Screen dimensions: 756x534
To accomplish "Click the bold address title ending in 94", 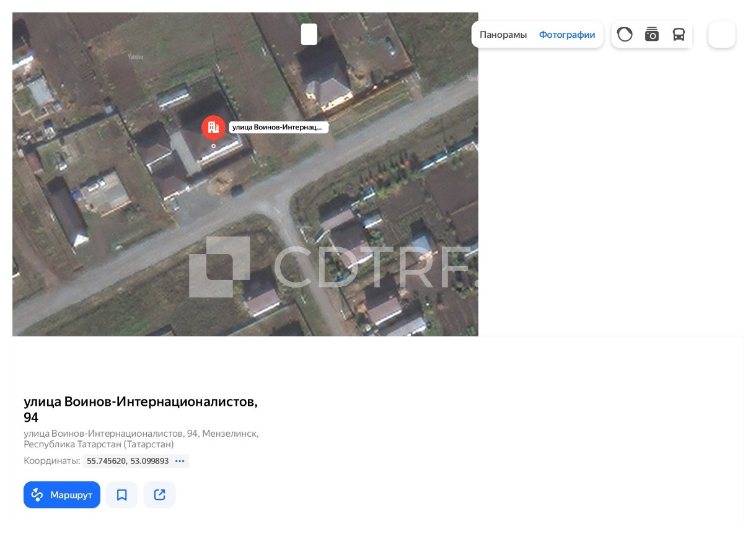I will [141, 409].
